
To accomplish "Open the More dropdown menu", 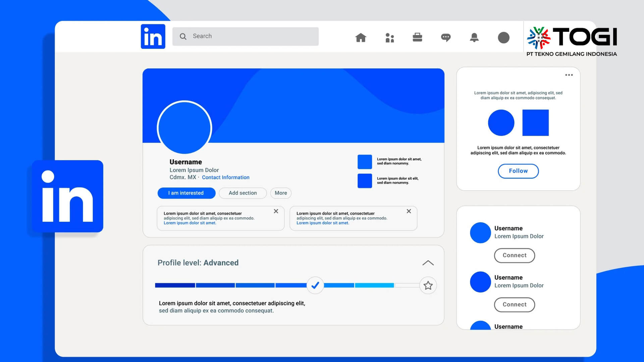I will point(281,193).
